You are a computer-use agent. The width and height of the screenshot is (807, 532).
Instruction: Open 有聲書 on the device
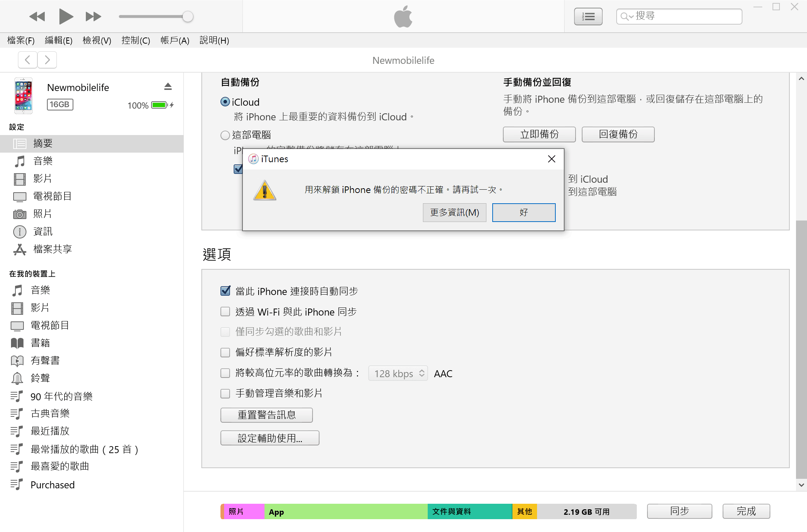click(92, 361)
